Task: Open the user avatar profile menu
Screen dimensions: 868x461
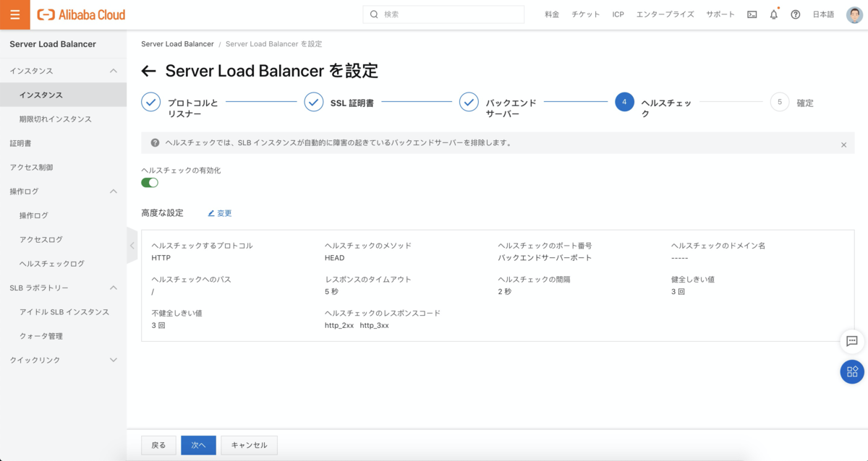Action: click(x=854, y=14)
